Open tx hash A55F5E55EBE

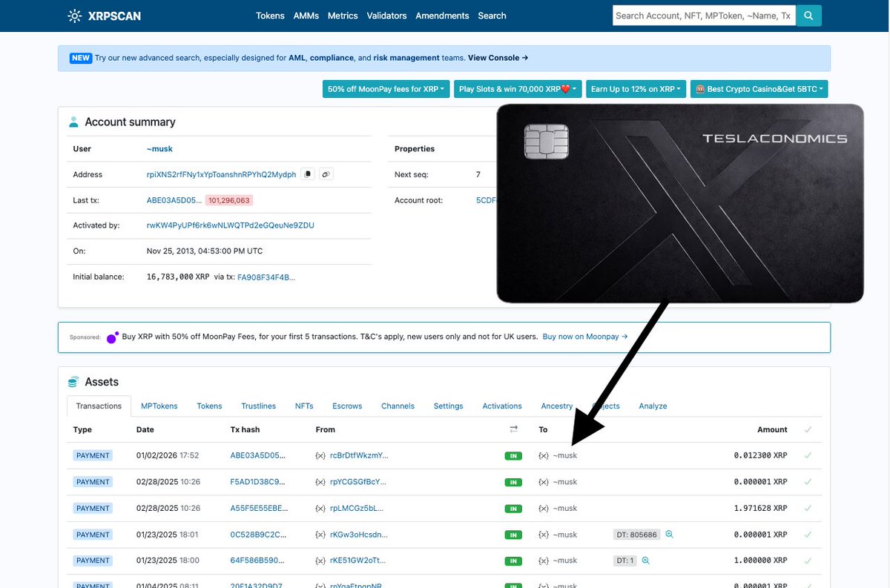tap(258, 508)
